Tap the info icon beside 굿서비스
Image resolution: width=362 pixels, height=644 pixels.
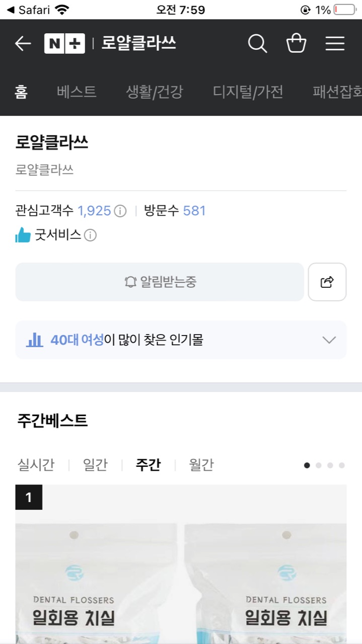coord(90,235)
